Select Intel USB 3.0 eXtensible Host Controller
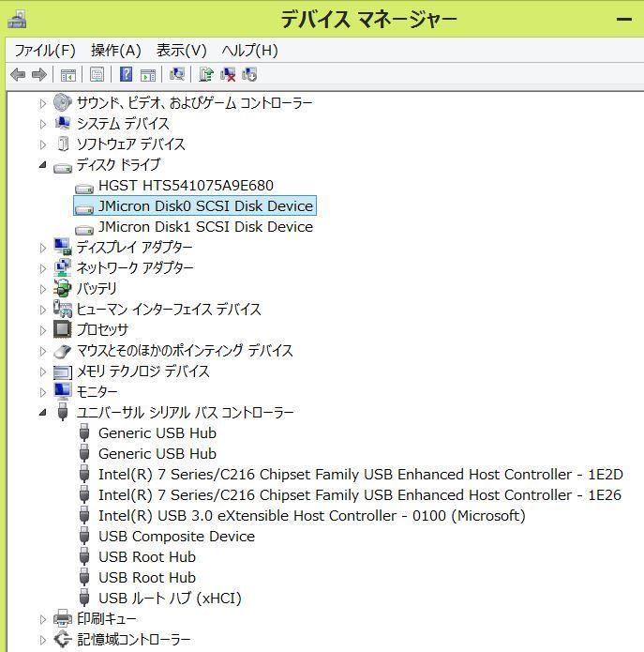The width and height of the screenshot is (644, 652). [311, 516]
